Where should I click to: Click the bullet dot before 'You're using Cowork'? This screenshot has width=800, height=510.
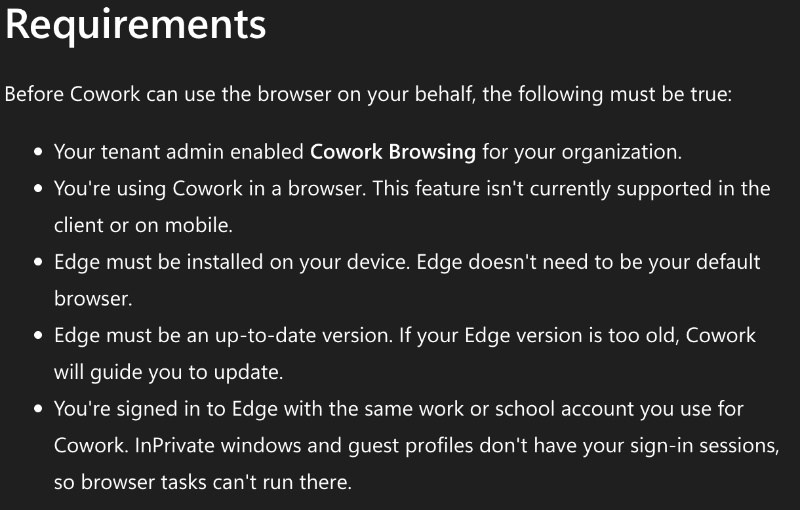point(38,188)
